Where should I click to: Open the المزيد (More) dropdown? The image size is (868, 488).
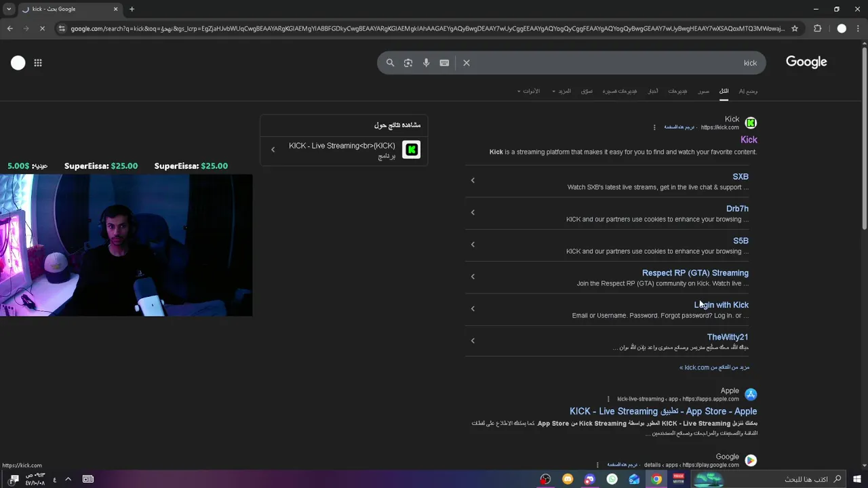(562, 91)
